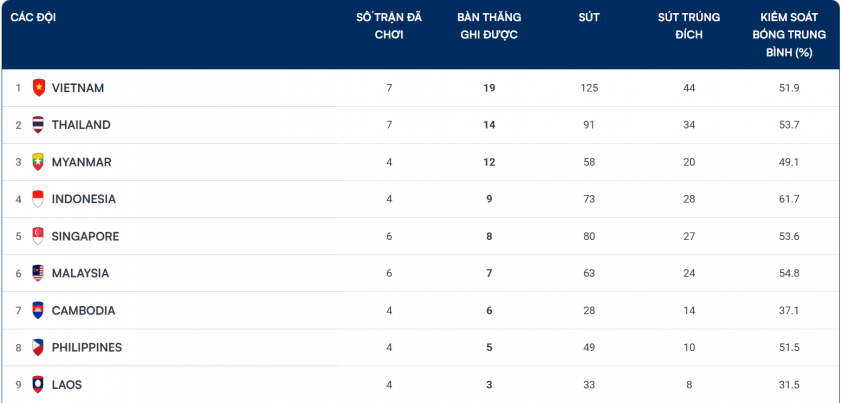The height and width of the screenshot is (403, 842).
Task: Select the PHILIPPINES team name
Action: pos(87,347)
